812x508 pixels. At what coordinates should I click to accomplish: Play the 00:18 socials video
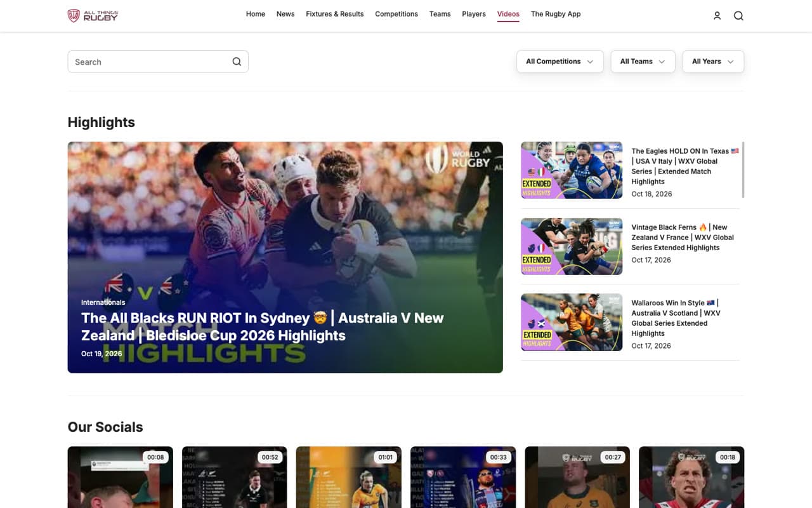pos(691,477)
